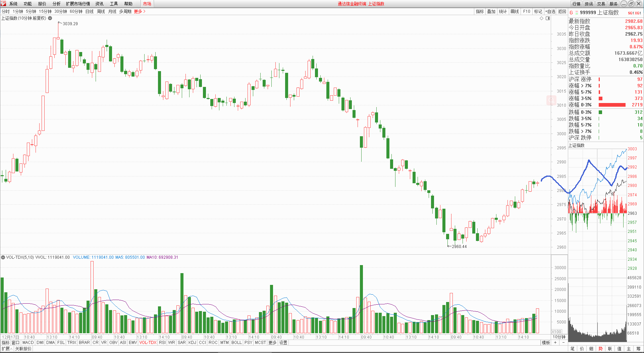This screenshot has height=353, width=644.
Task: Click the diamond icon above the chart
Action: (541, 18)
